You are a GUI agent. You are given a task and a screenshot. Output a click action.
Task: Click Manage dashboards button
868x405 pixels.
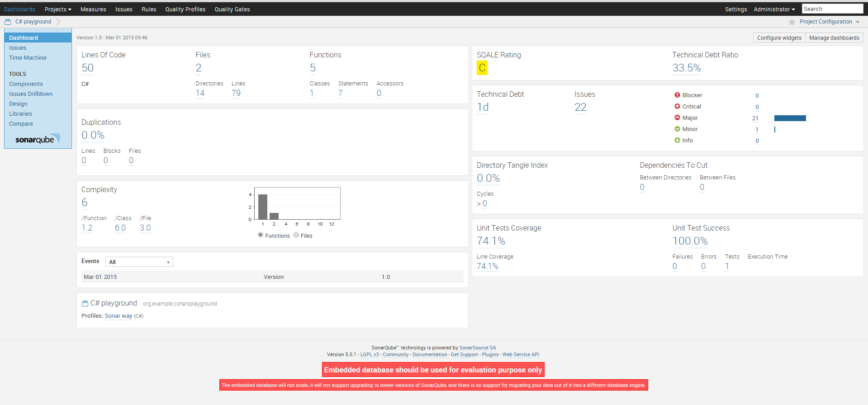834,38
